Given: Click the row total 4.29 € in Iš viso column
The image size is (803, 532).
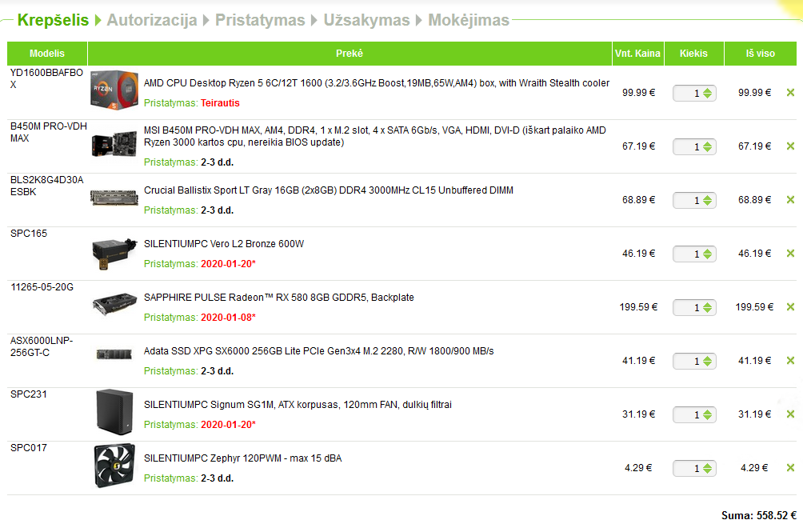Looking at the screenshot, I should (x=754, y=468).
